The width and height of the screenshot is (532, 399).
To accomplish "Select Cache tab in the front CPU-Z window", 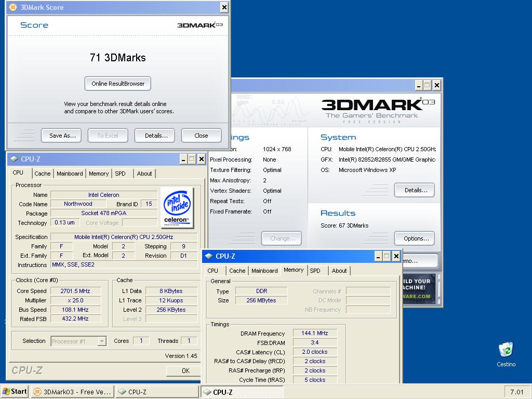I will pyautogui.click(x=237, y=270).
